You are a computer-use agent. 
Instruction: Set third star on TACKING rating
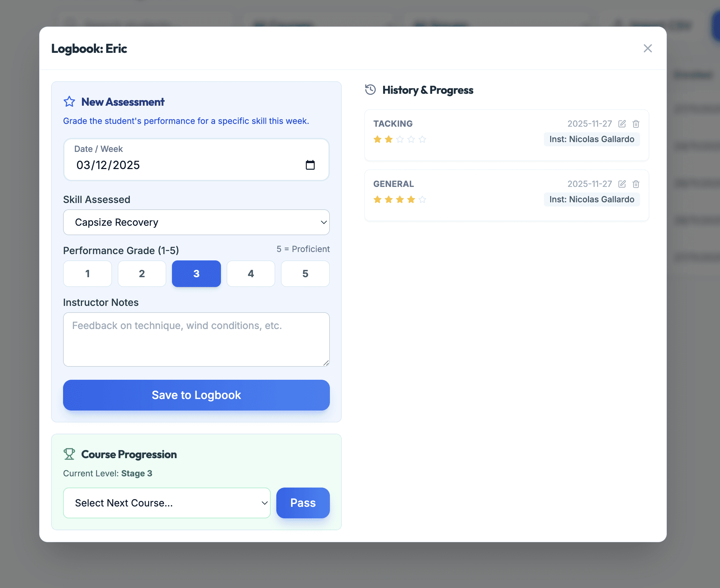(399, 139)
